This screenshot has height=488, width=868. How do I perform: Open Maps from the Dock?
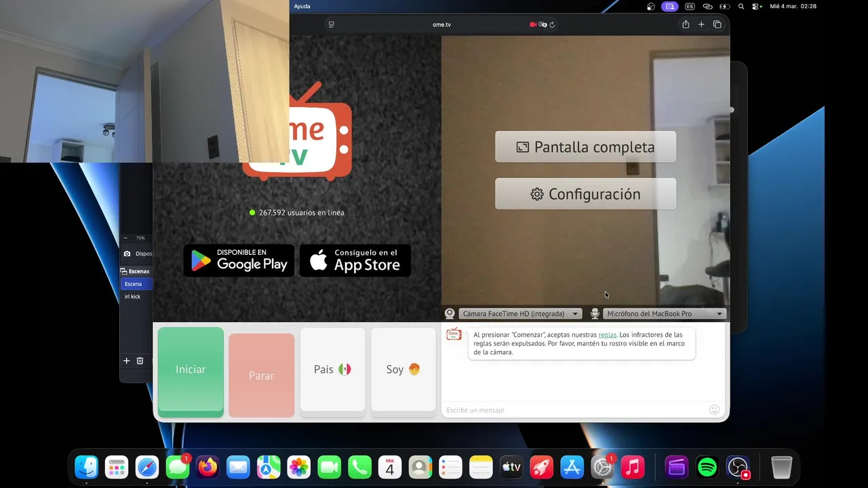pos(269,467)
